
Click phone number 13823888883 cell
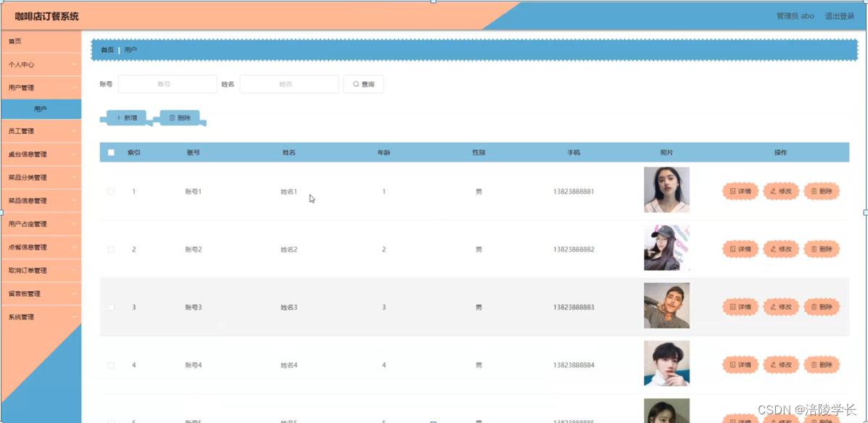(574, 307)
